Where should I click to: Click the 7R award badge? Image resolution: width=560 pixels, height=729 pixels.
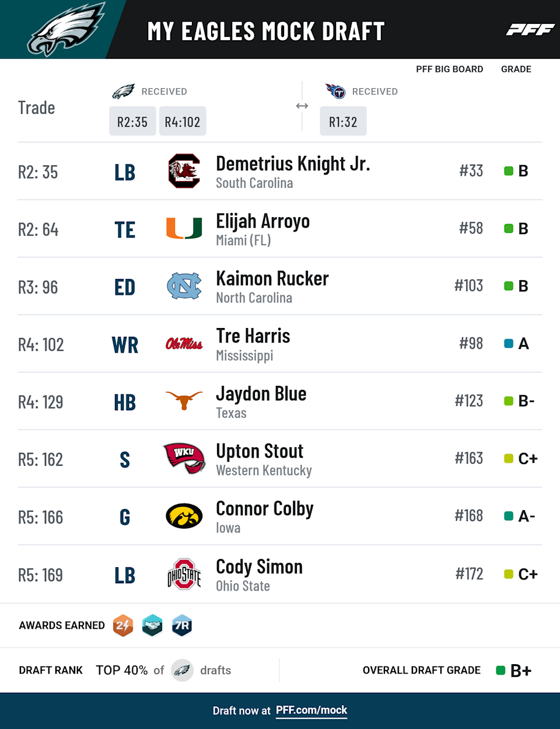182,626
